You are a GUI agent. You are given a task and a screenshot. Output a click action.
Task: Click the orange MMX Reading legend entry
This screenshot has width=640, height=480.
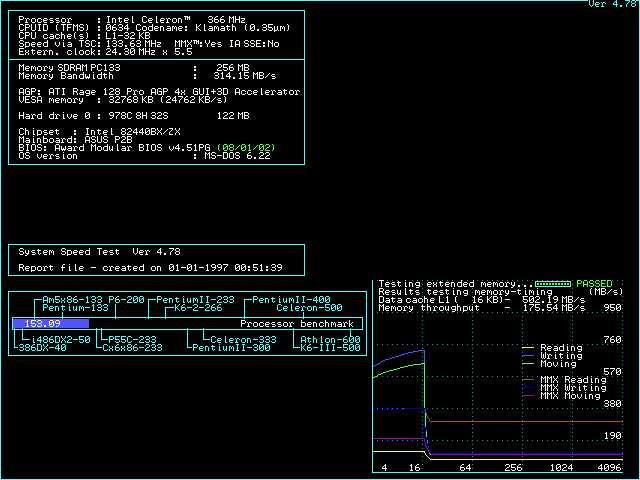click(564, 380)
